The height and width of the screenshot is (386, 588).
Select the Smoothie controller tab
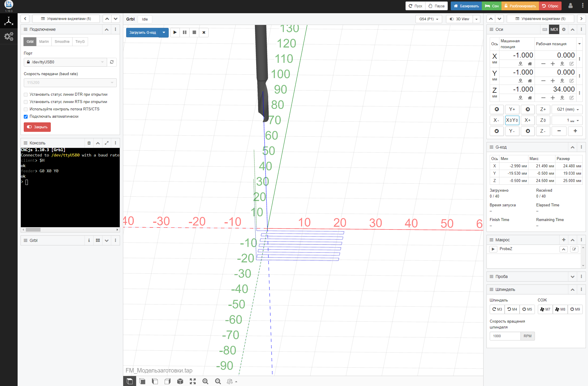[62, 42]
